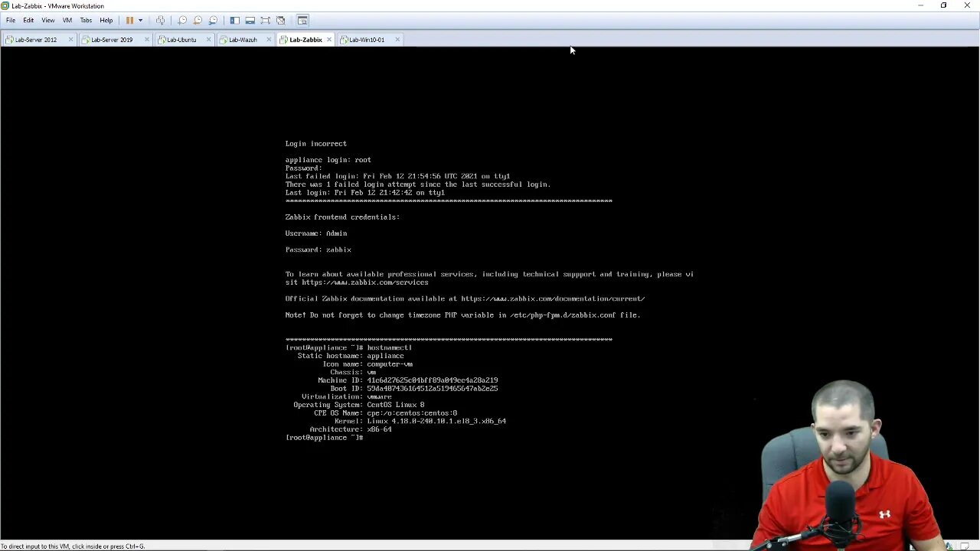Image resolution: width=980 pixels, height=551 pixels.
Task: Click 'Password: zabbix' in console
Action: click(x=318, y=249)
